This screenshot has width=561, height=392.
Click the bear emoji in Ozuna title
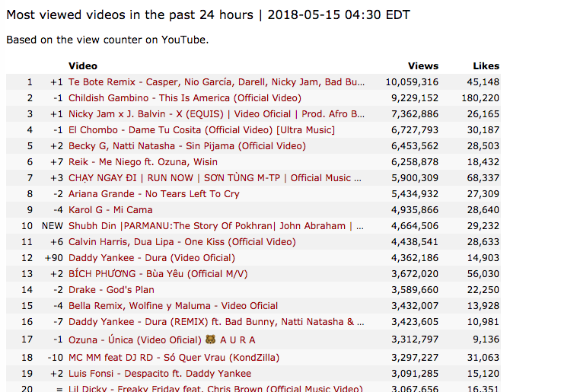click(210, 339)
